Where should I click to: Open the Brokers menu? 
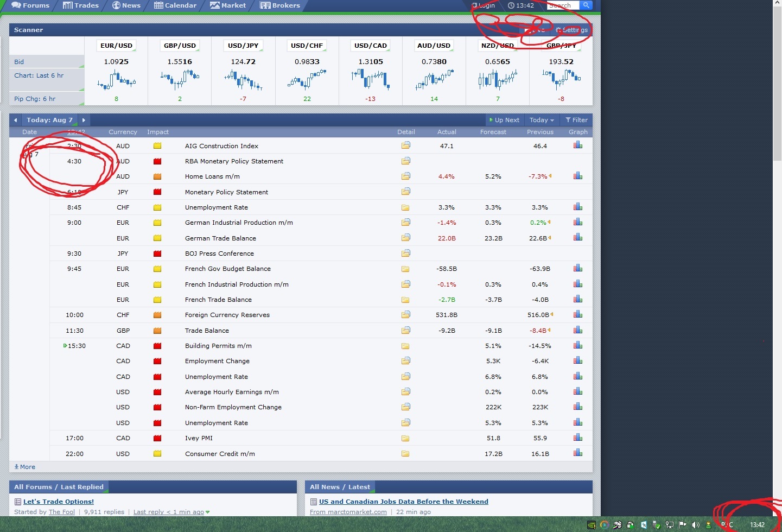tap(280, 5)
